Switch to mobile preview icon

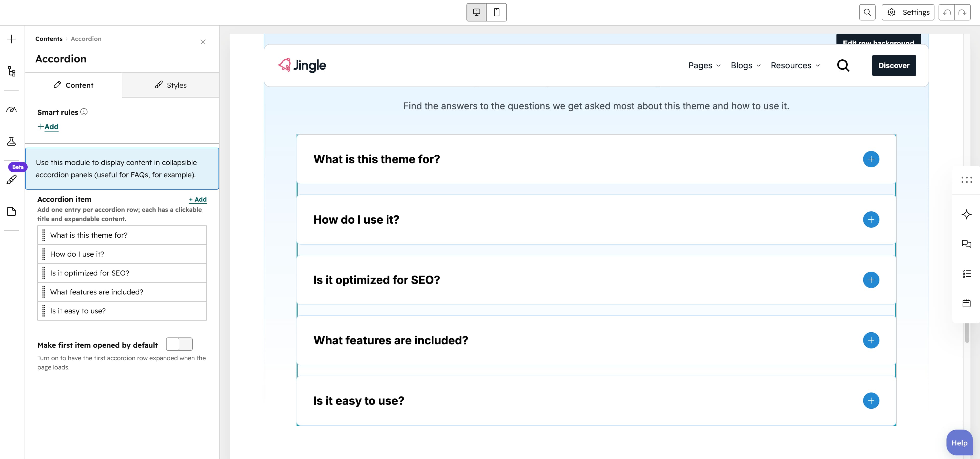point(496,12)
